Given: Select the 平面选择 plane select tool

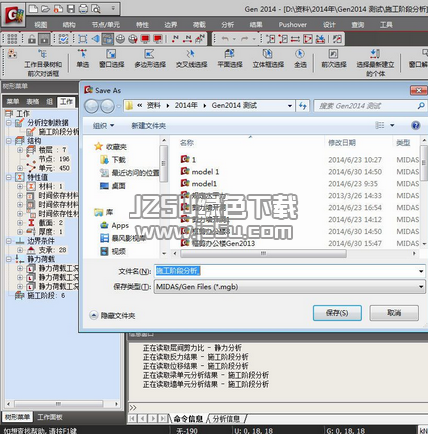Looking at the screenshot, I should [x=230, y=59].
